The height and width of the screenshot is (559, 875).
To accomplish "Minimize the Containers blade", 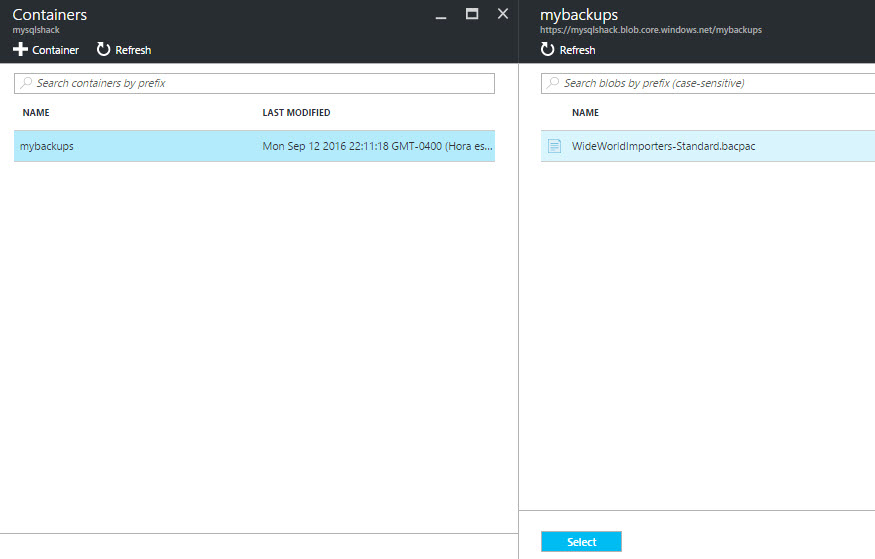I will point(441,15).
